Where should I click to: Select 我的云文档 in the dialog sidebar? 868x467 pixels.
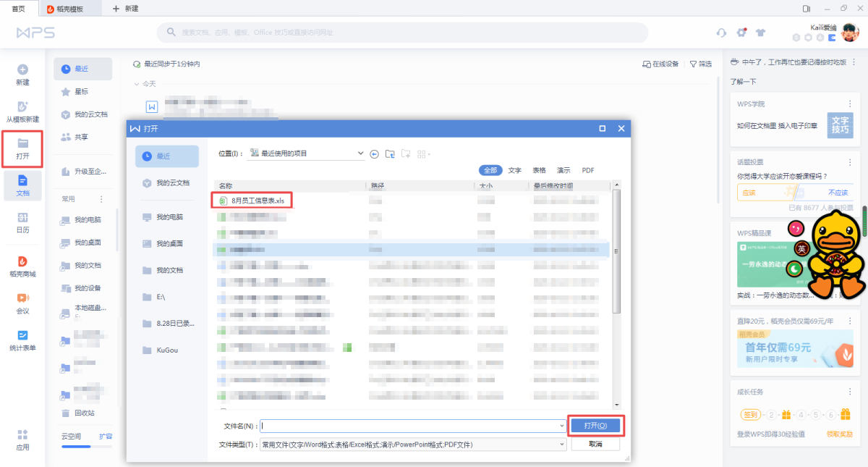[167, 183]
